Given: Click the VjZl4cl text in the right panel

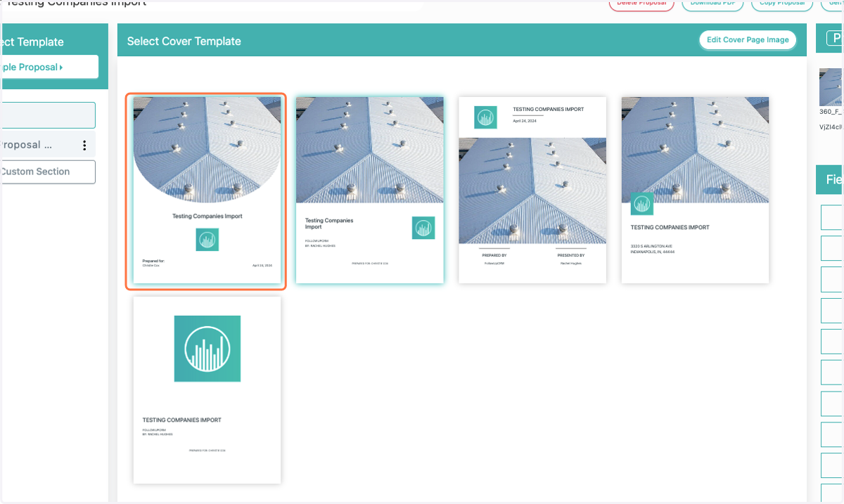Looking at the screenshot, I should 831,128.
